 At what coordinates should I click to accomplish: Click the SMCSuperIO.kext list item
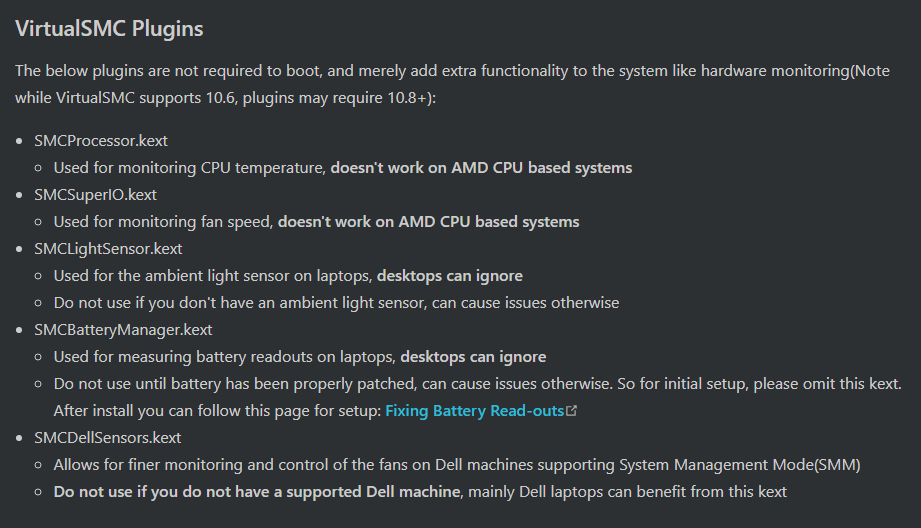pos(95,195)
